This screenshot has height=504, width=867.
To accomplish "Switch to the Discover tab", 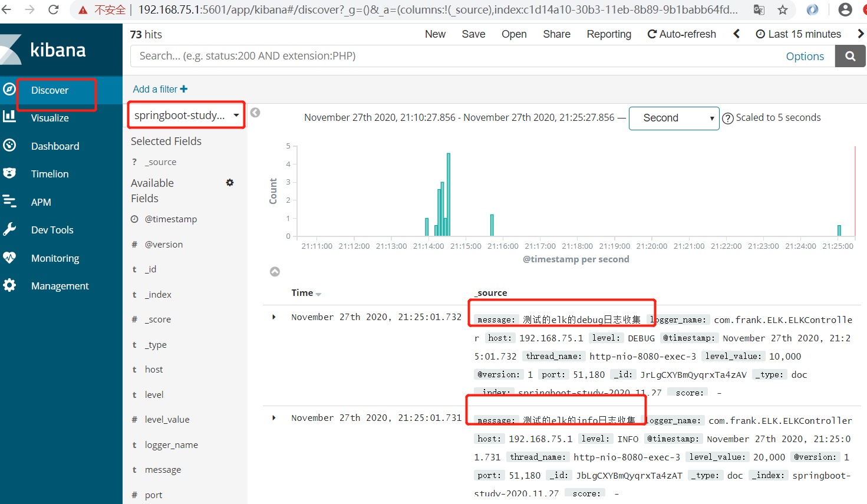I will click(x=49, y=90).
